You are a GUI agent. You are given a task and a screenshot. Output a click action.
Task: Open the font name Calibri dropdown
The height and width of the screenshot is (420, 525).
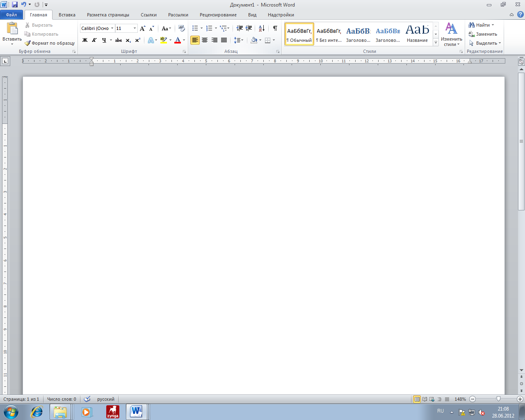[x=112, y=28]
